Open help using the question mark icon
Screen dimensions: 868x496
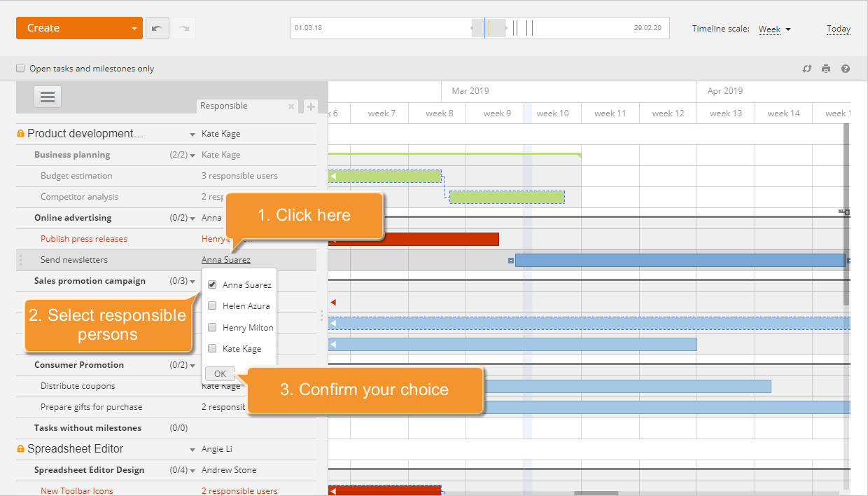tap(846, 69)
